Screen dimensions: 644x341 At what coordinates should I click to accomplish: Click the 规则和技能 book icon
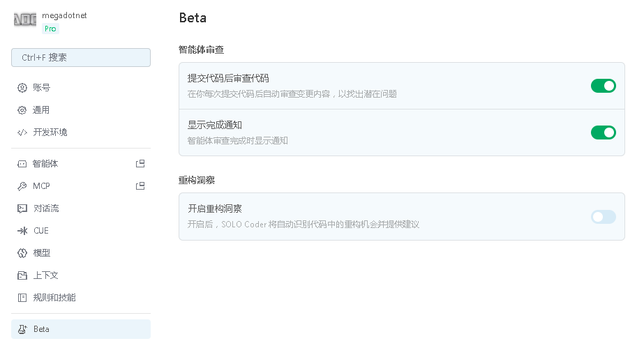[22, 298]
